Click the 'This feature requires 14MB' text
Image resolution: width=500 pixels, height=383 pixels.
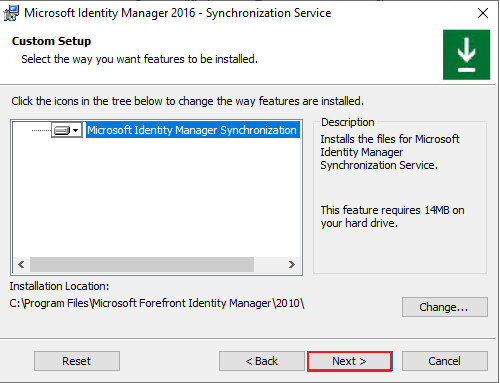pyautogui.click(x=392, y=217)
